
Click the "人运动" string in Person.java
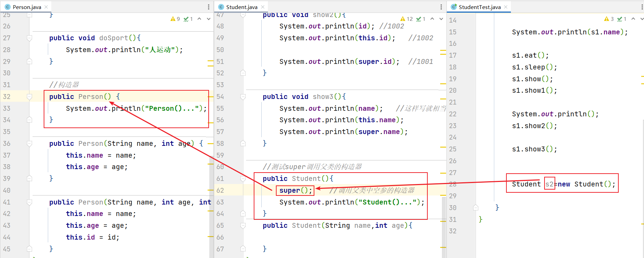point(160,50)
